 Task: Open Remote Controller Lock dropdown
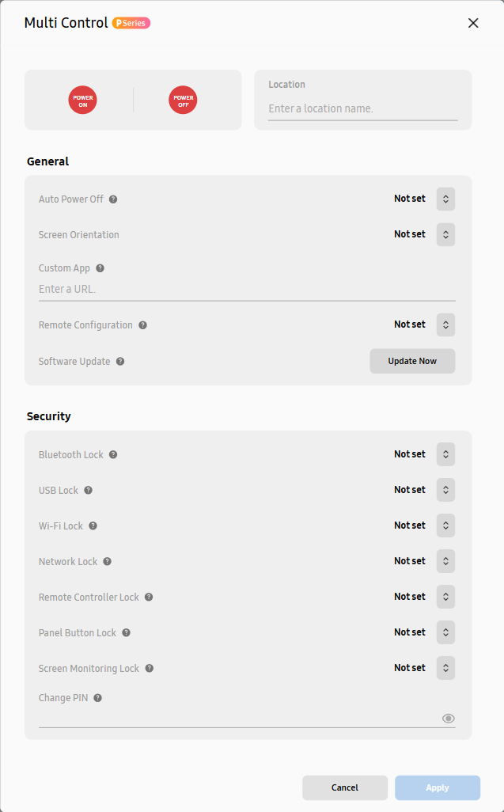445,597
